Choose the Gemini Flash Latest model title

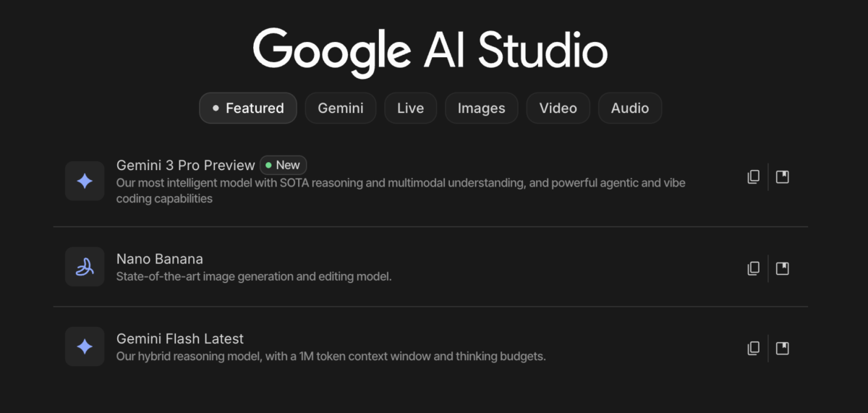coord(180,338)
